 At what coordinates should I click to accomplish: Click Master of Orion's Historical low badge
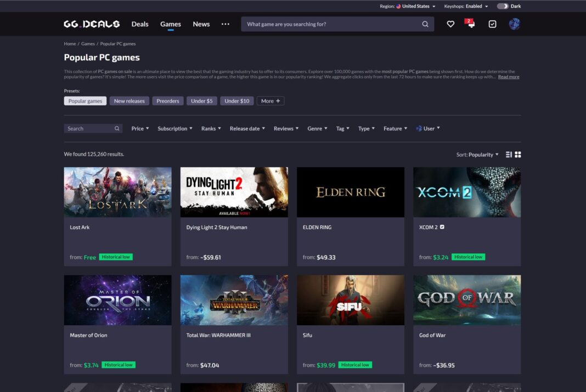[x=119, y=365]
